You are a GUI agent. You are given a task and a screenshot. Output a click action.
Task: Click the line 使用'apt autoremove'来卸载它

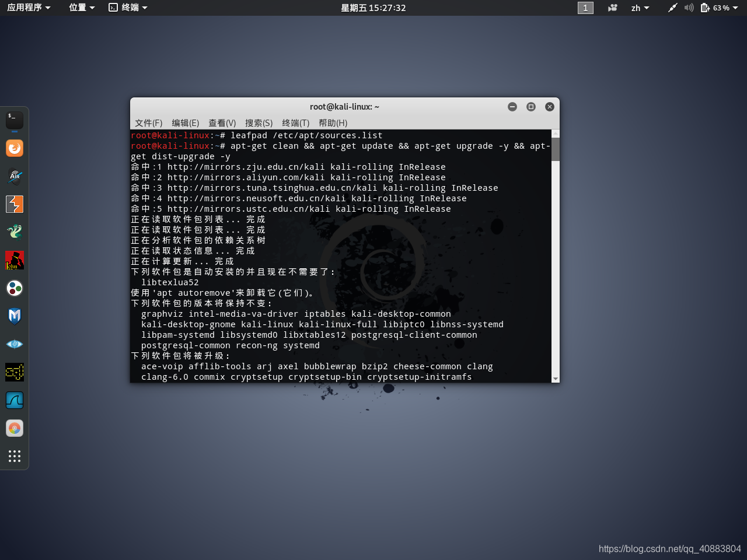223,293
